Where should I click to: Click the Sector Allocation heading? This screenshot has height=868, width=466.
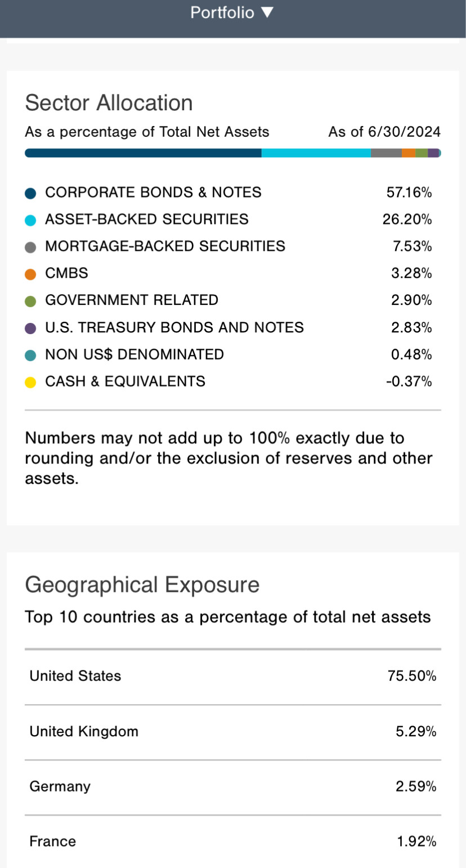pos(109,103)
